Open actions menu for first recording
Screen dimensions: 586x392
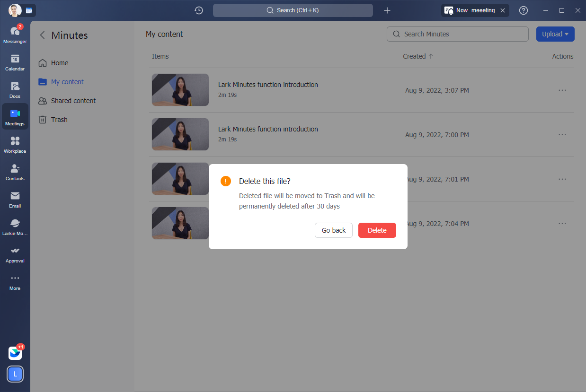562,90
